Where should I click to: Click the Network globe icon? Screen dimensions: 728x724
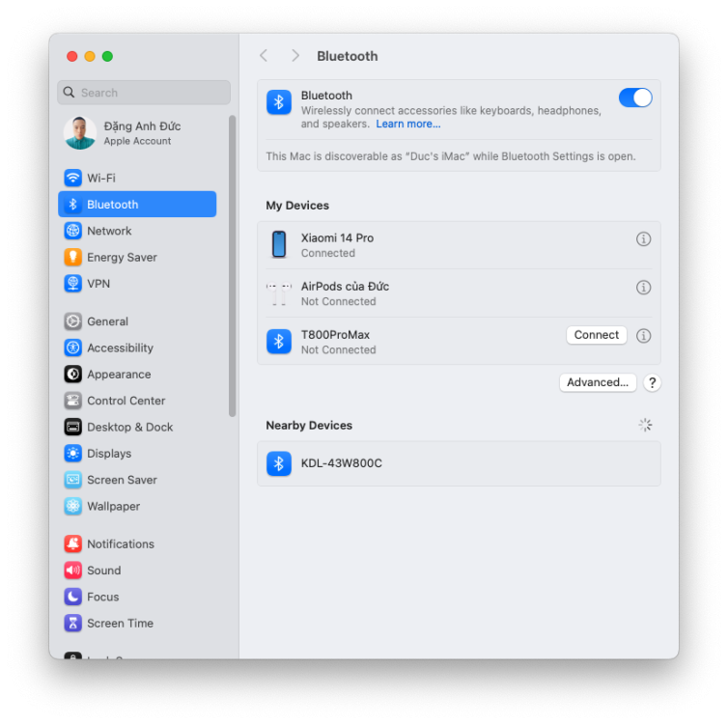pyautogui.click(x=72, y=231)
